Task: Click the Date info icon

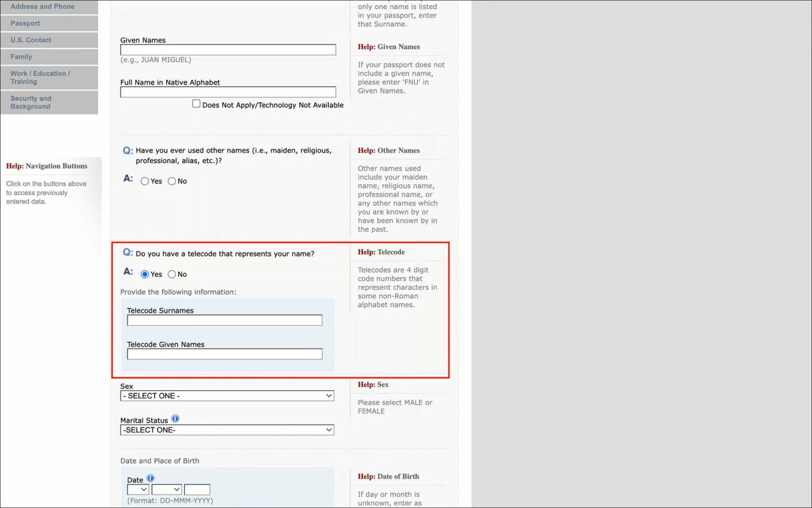Action: tap(150, 478)
